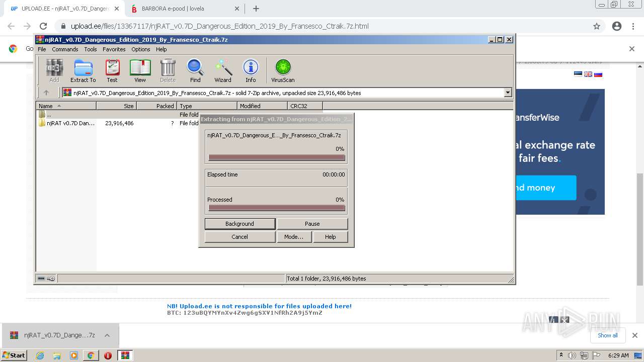Click the Extract To toolbar icon
This screenshot has width=644, height=362.
[83, 70]
